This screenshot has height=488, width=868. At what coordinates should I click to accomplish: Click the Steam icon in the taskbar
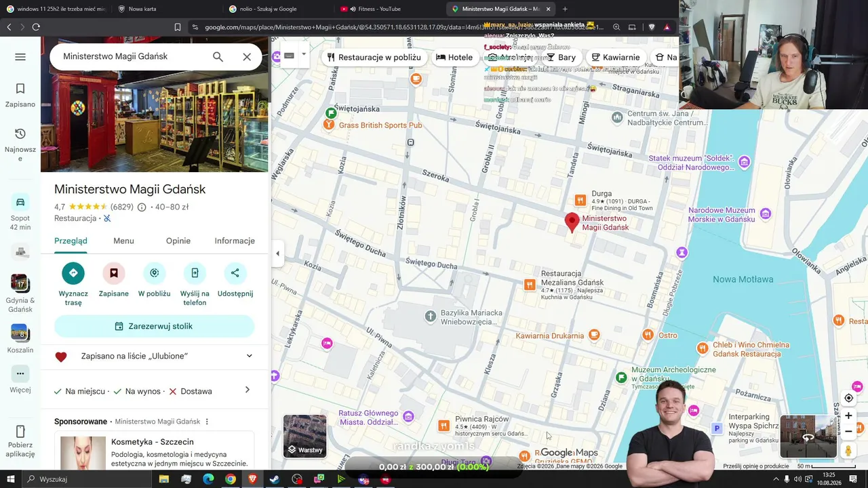[x=275, y=479]
